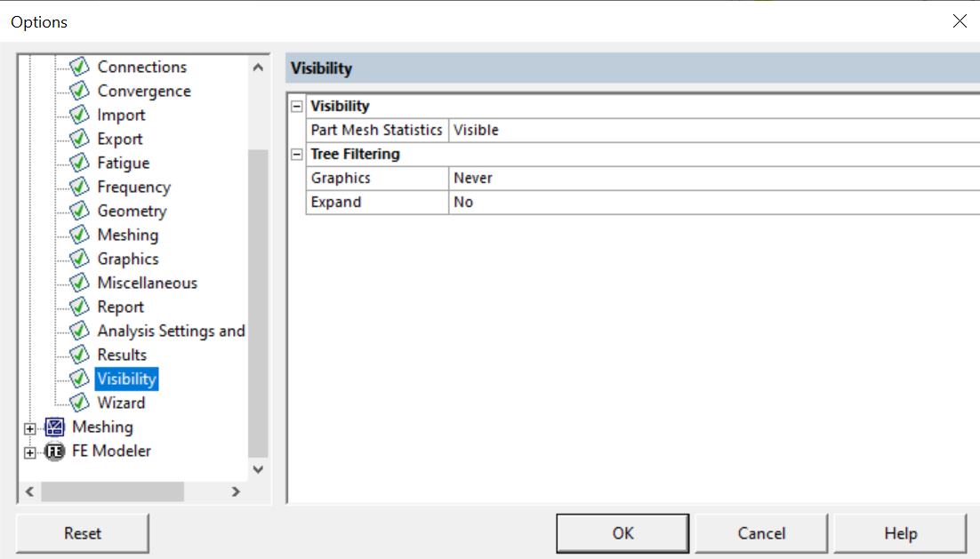Click the checkmark icon beside Report
The width and height of the screenshot is (980, 559).
(79, 307)
